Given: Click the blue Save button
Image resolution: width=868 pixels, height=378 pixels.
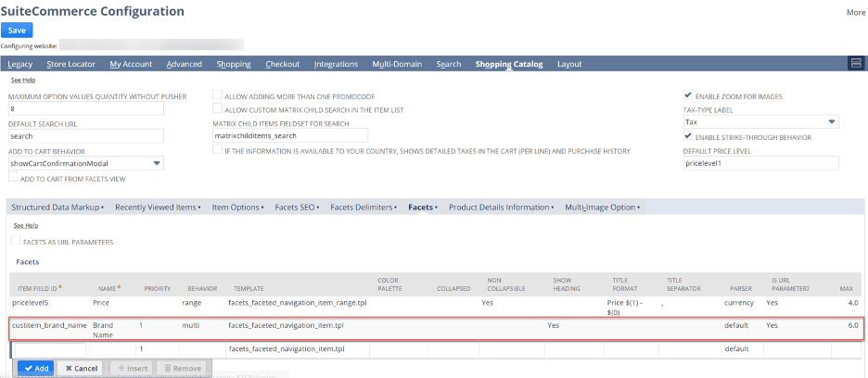Looking at the screenshot, I should point(17,31).
